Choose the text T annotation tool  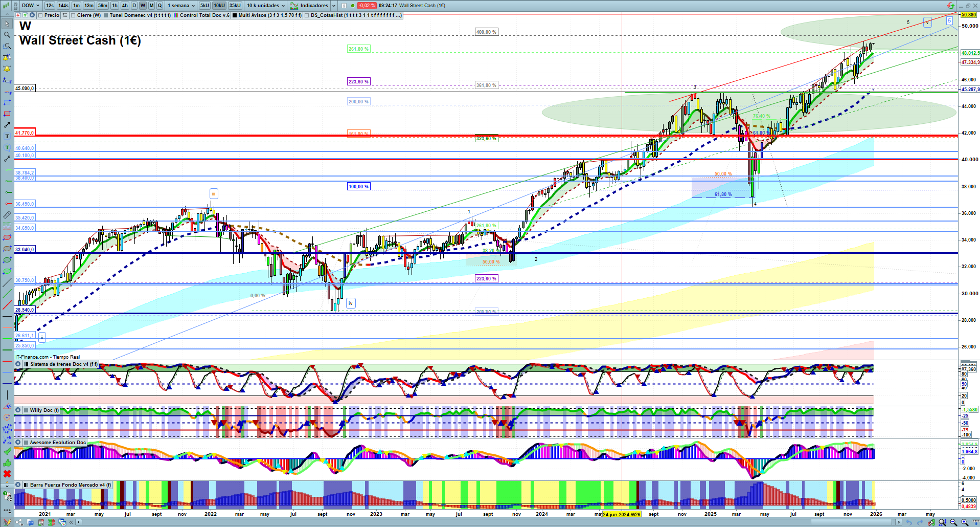[7, 136]
